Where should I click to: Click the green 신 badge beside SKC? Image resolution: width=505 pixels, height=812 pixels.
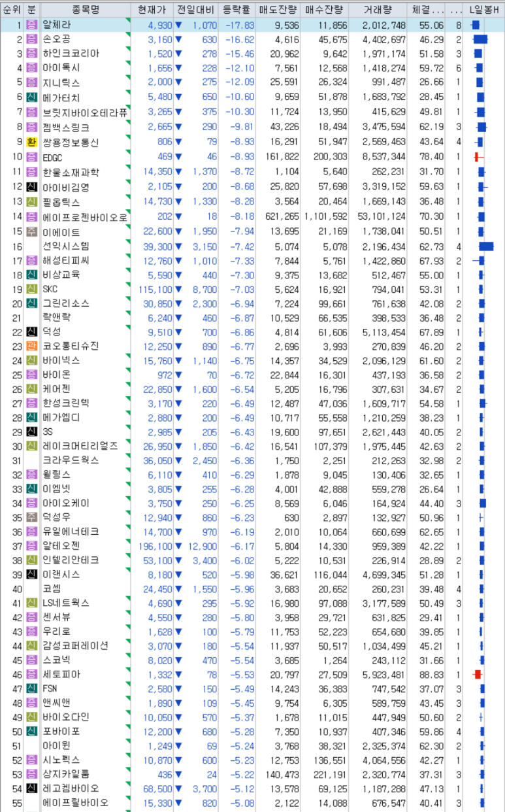tap(32, 289)
